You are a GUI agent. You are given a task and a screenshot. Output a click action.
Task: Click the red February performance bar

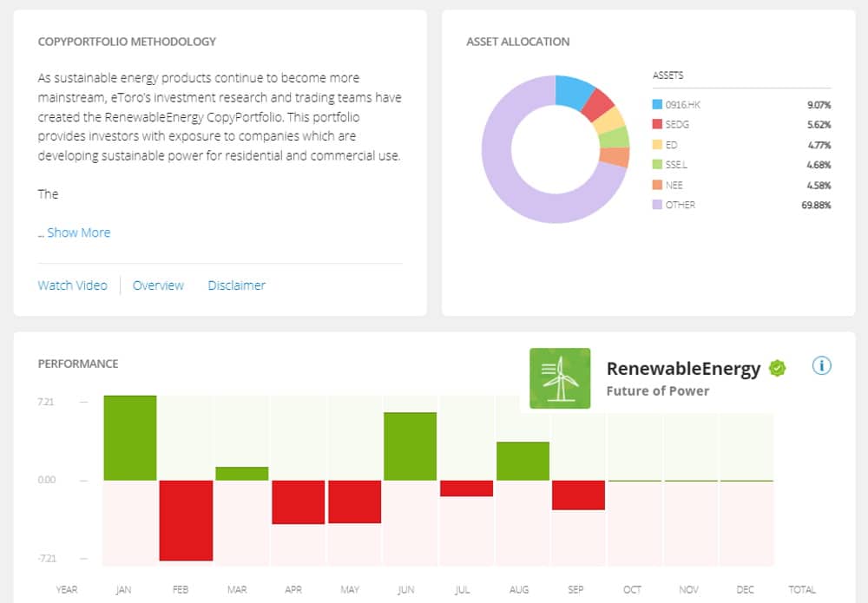tap(186, 521)
